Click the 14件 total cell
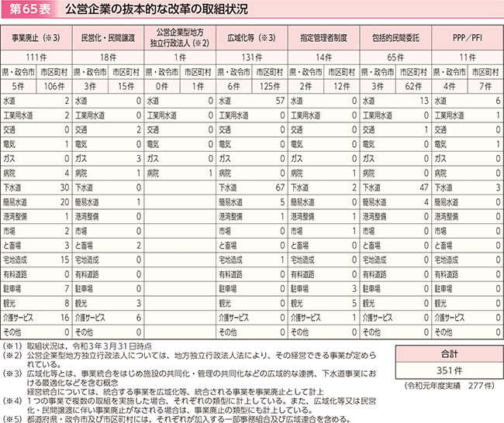504x423 pixels. (323, 57)
